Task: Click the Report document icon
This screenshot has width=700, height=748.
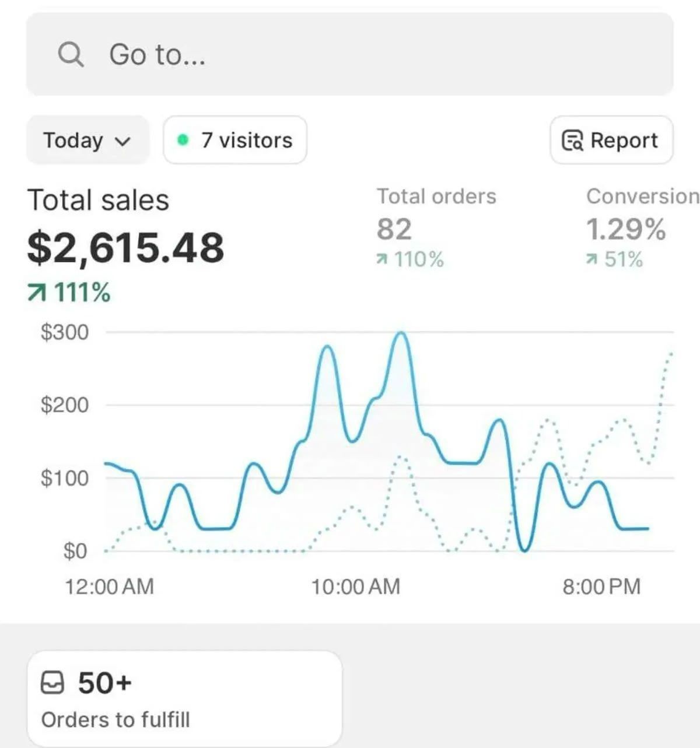Action: [572, 141]
